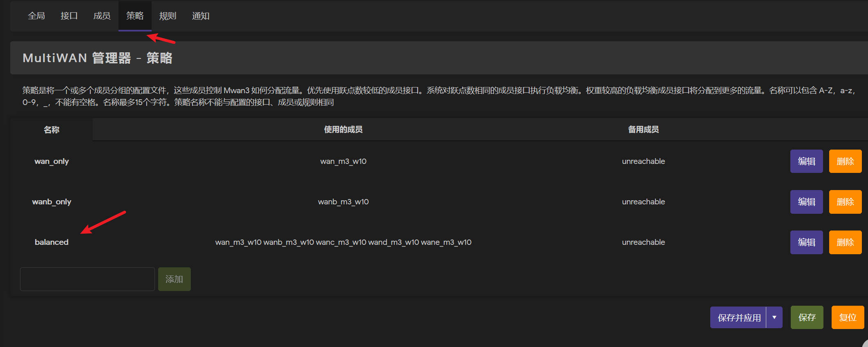Expand the dropdown arrow beside 保存并应用
This screenshot has width=868, height=347.
pos(774,318)
